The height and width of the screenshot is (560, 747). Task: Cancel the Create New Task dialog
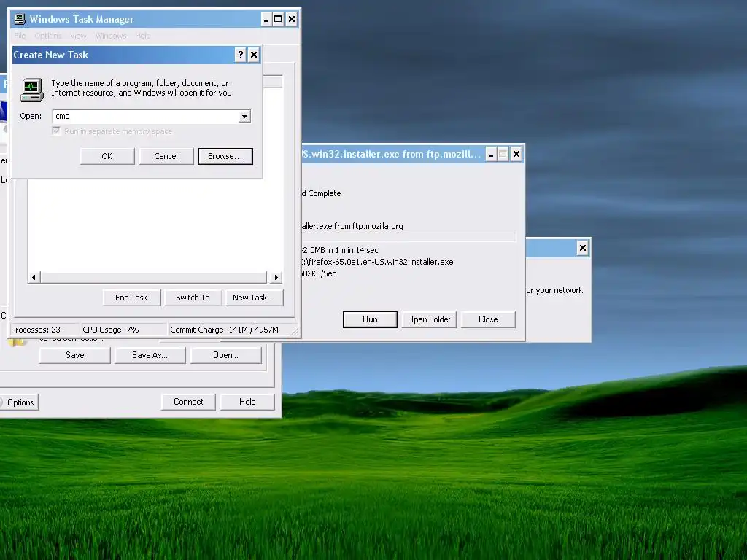pyautogui.click(x=166, y=156)
